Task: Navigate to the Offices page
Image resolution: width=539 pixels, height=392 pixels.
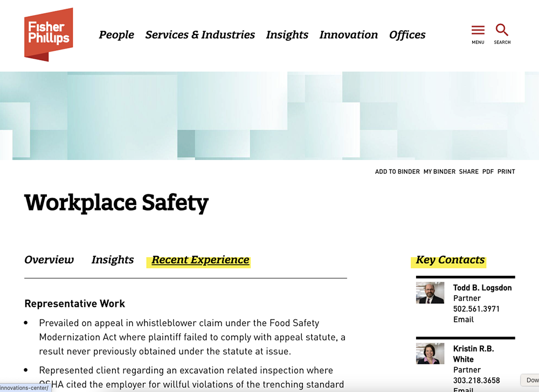Action: [x=407, y=35]
